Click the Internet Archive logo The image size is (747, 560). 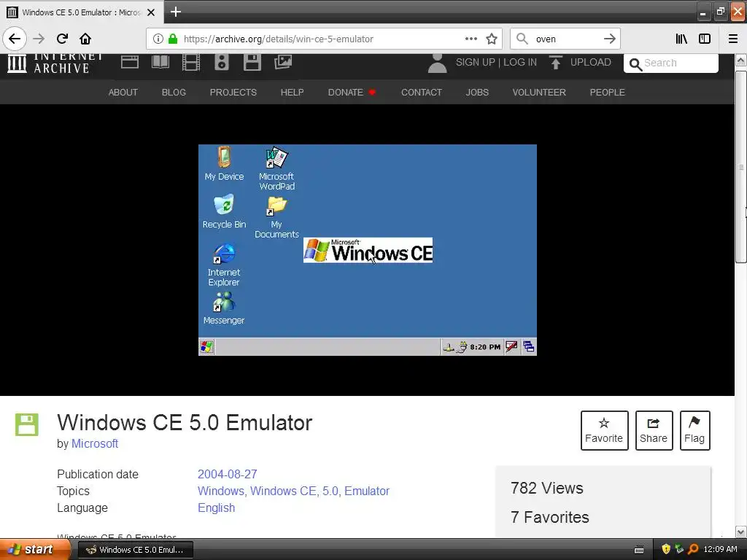(x=55, y=63)
